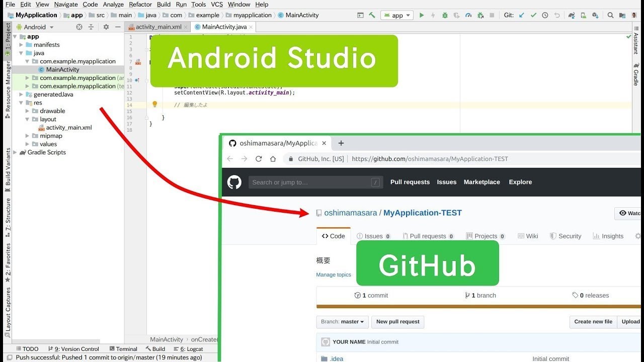Open the Branch: master dropdown
Viewport: 644px width, 362px height.
coord(343,322)
